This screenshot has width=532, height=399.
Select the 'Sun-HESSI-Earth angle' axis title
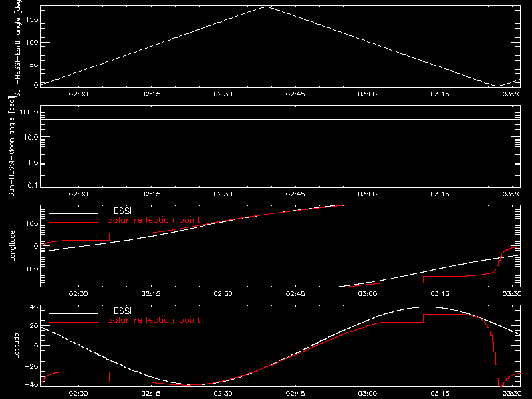(18, 49)
